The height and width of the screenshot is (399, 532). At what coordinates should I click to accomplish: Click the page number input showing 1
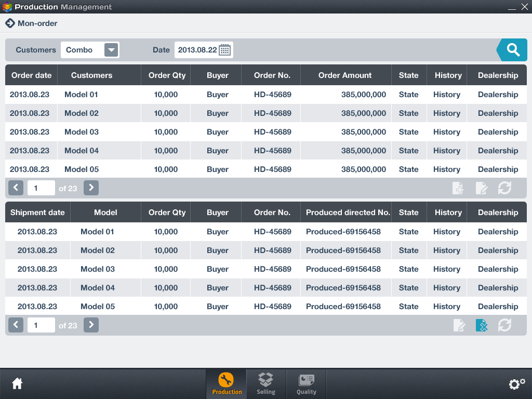click(x=41, y=188)
